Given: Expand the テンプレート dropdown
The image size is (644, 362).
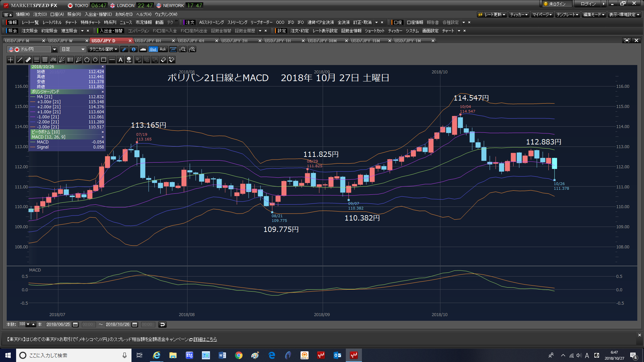Looking at the screenshot, I should [x=568, y=14].
